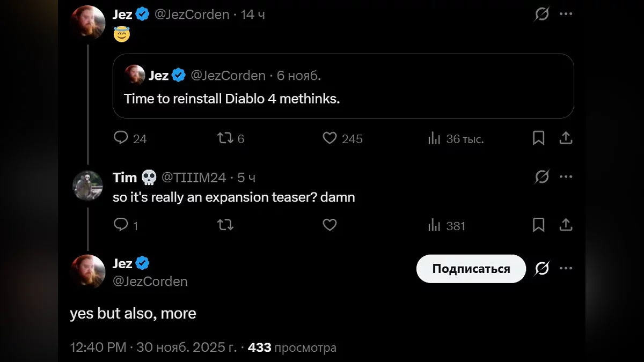The image size is (644, 362).
Task: Share Jez's top tweet
Action: coord(566,138)
